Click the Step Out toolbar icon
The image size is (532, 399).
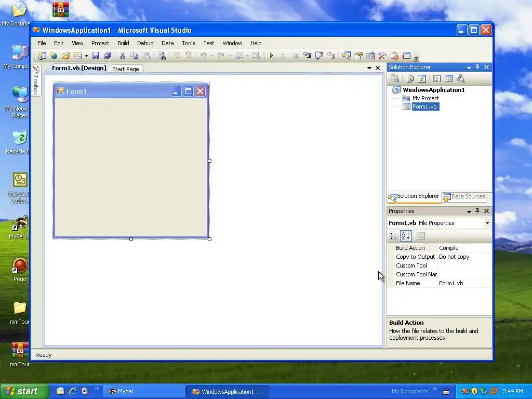pos(331,56)
